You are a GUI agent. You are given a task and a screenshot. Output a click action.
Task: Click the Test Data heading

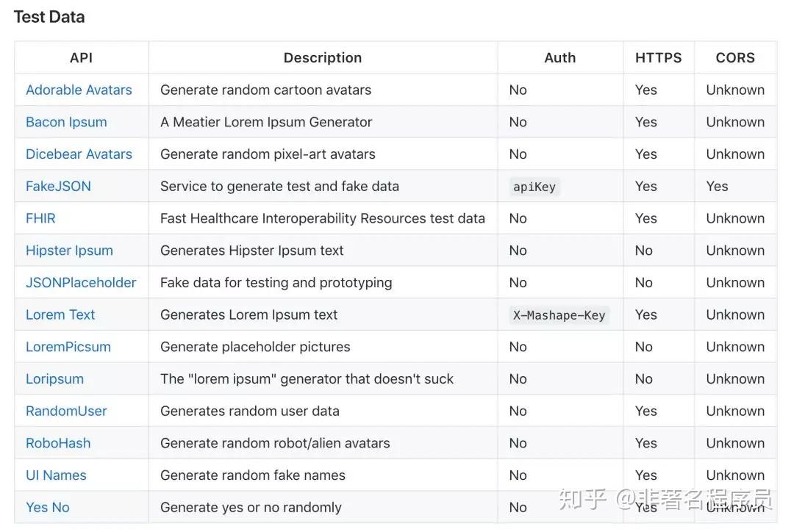pyautogui.click(x=49, y=16)
